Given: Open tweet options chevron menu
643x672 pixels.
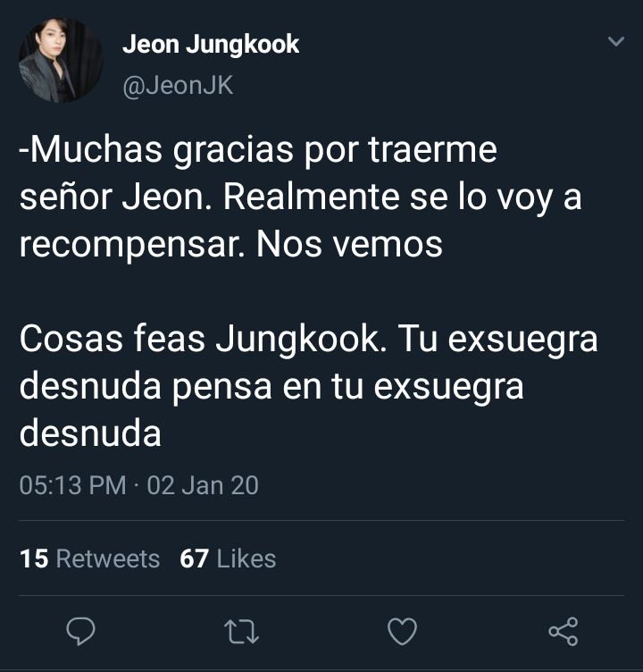Looking at the screenshot, I should [x=616, y=41].
